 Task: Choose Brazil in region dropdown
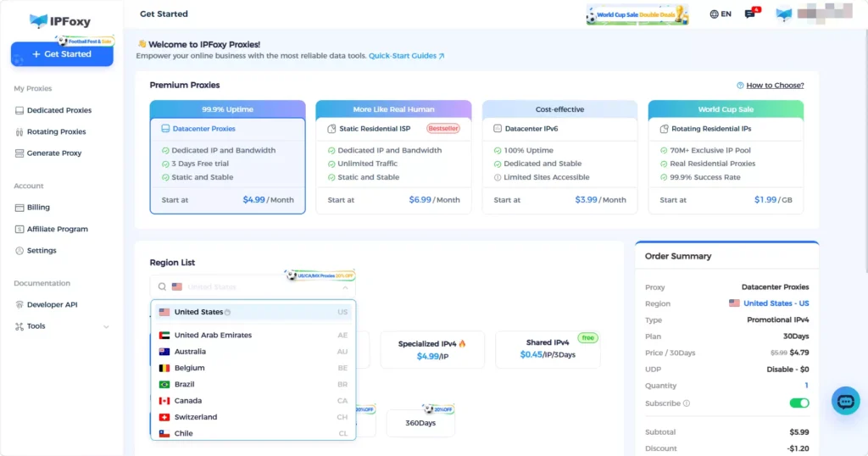point(253,384)
